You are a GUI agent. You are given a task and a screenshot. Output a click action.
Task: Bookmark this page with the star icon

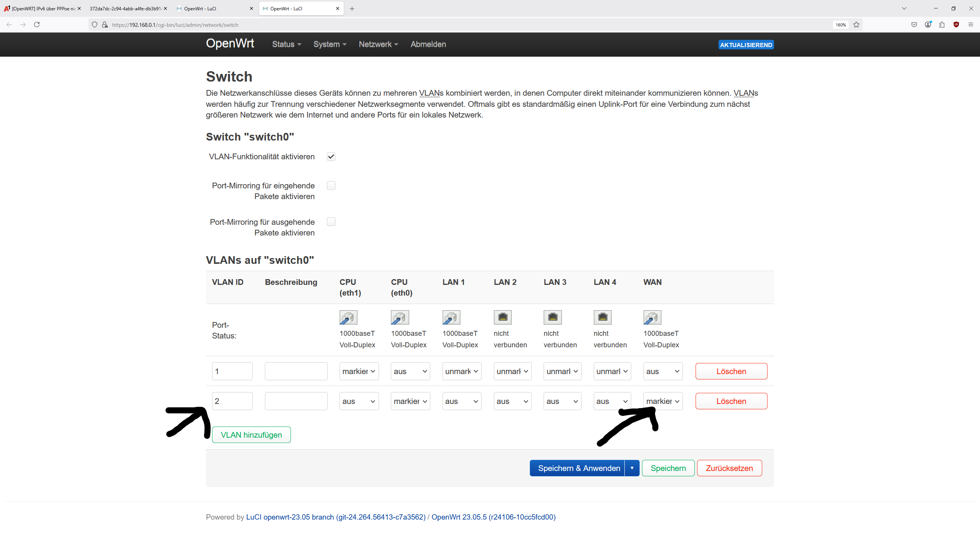coord(856,25)
